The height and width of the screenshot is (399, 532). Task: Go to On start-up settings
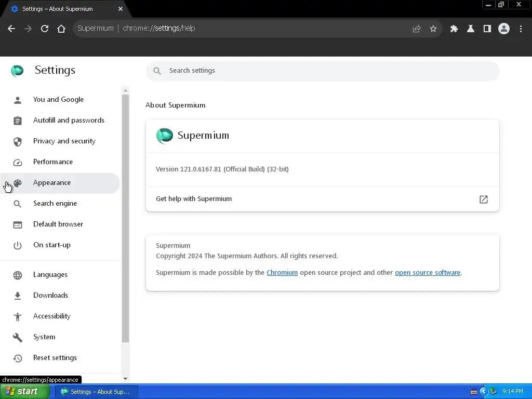coord(60,245)
